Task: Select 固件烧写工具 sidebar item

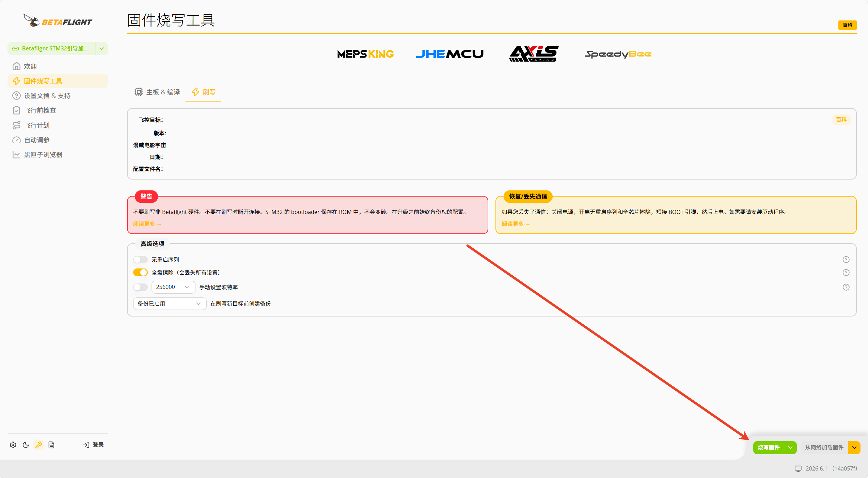Action: [58, 81]
